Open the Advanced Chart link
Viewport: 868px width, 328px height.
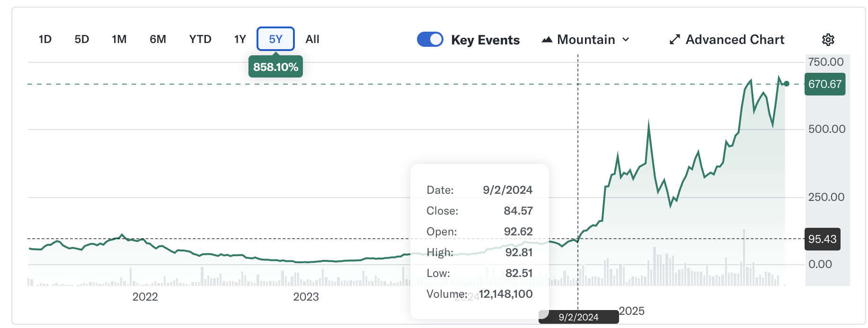[x=735, y=40]
